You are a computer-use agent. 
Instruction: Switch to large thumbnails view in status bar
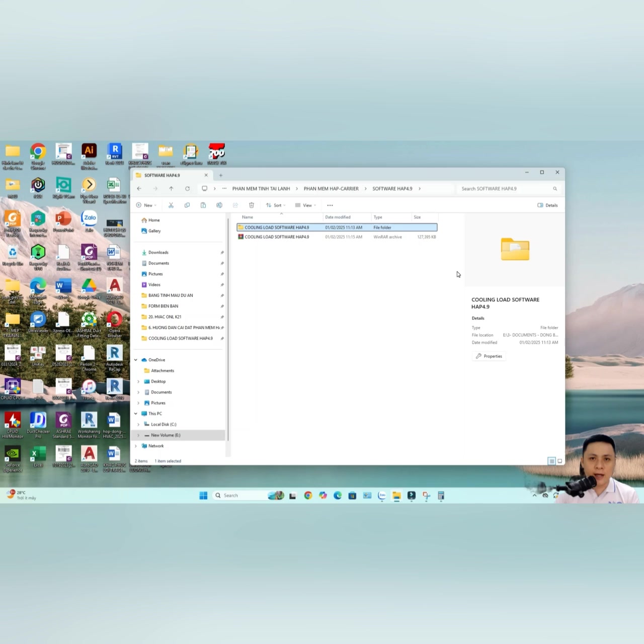pyautogui.click(x=560, y=461)
